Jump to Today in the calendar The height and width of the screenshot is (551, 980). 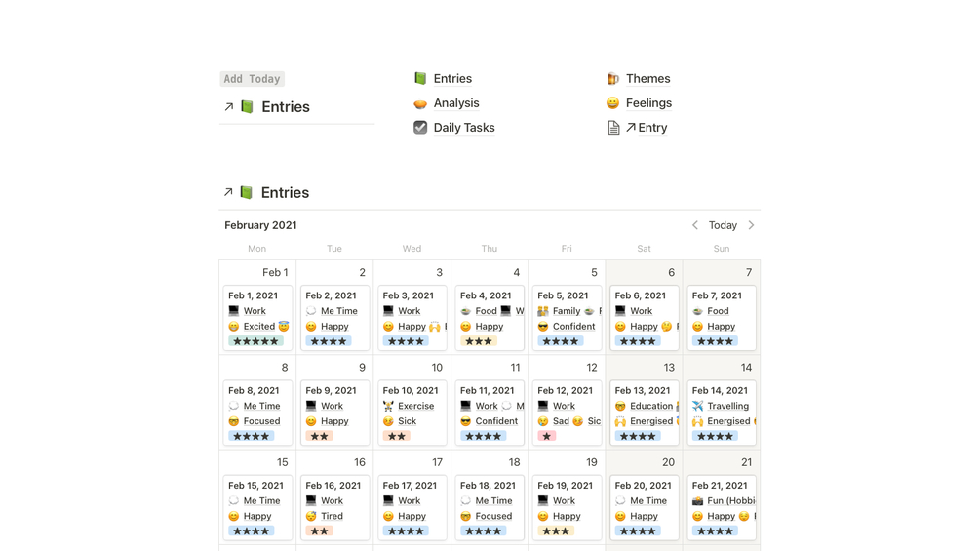click(x=723, y=225)
